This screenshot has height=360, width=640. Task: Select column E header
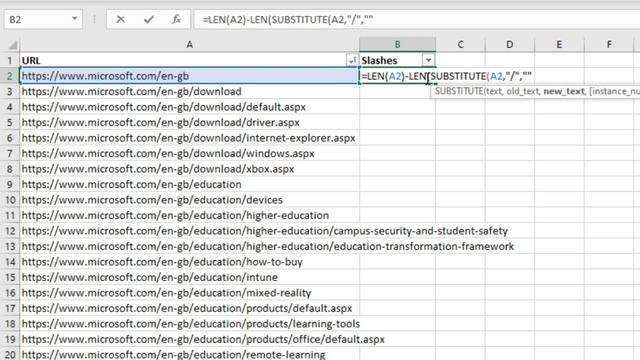(559, 44)
